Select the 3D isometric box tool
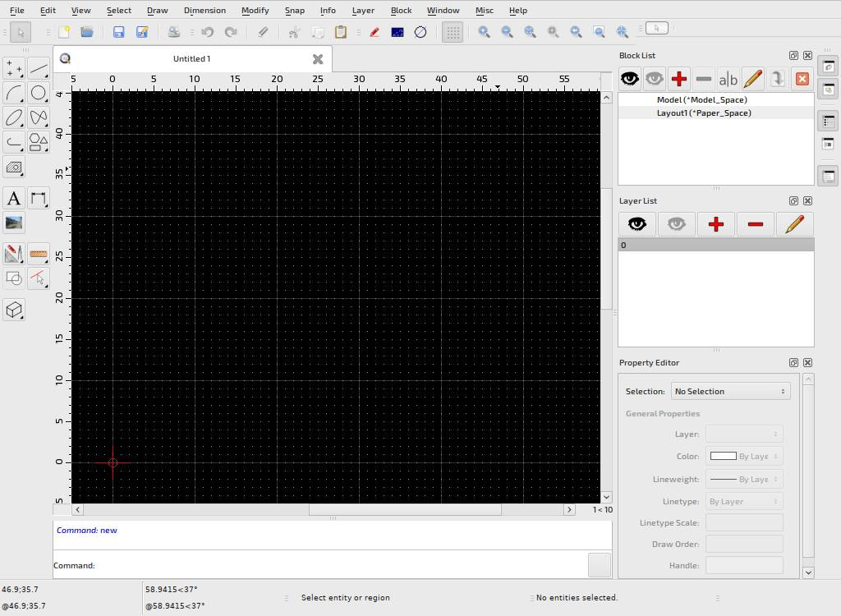Screen dimensions: 841x616 [14, 310]
